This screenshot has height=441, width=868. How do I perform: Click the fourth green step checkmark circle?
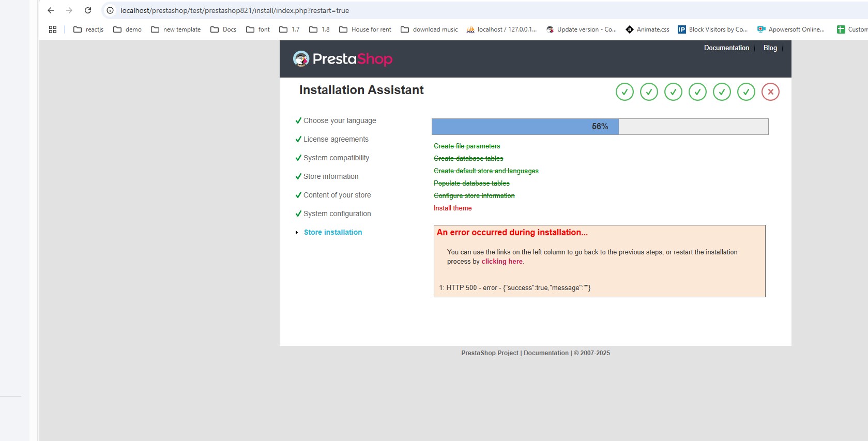697,92
